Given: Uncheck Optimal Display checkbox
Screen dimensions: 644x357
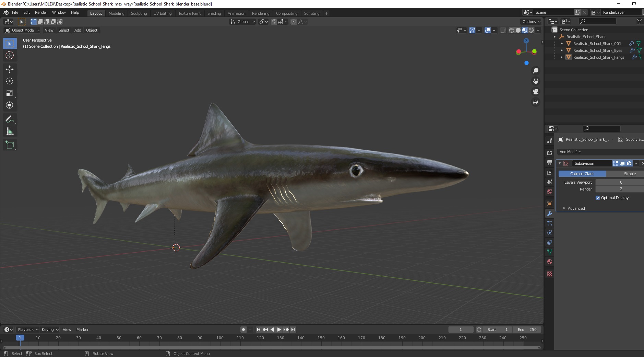Looking at the screenshot, I should coord(598,198).
